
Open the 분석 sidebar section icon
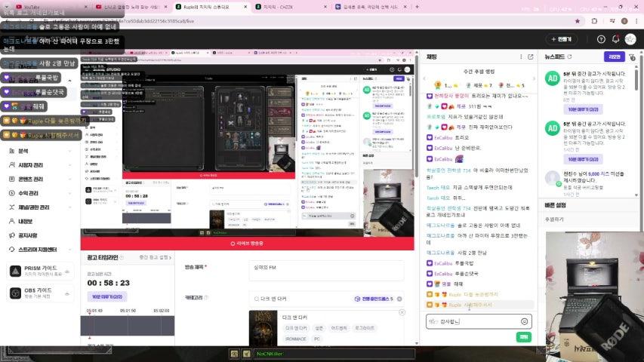coord(11,151)
